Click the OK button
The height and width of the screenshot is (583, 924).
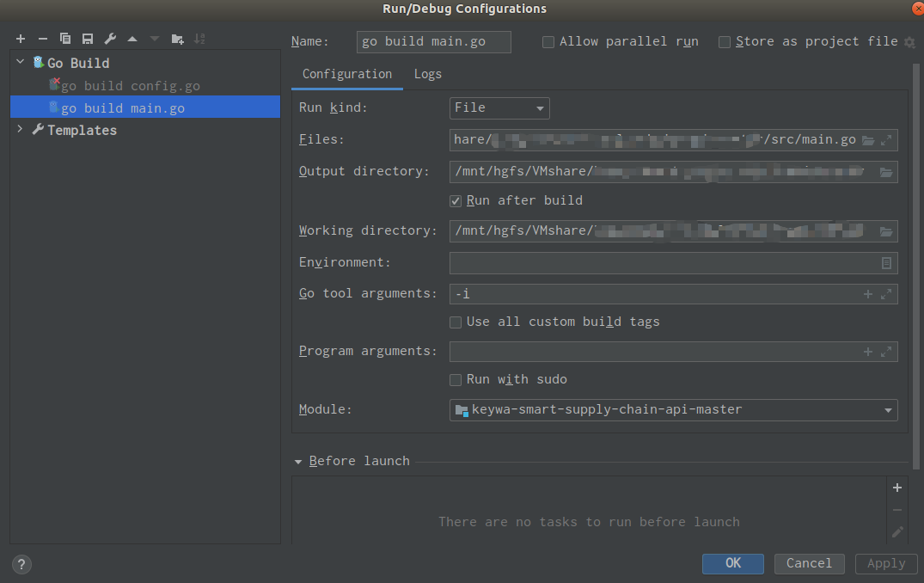(x=732, y=563)
